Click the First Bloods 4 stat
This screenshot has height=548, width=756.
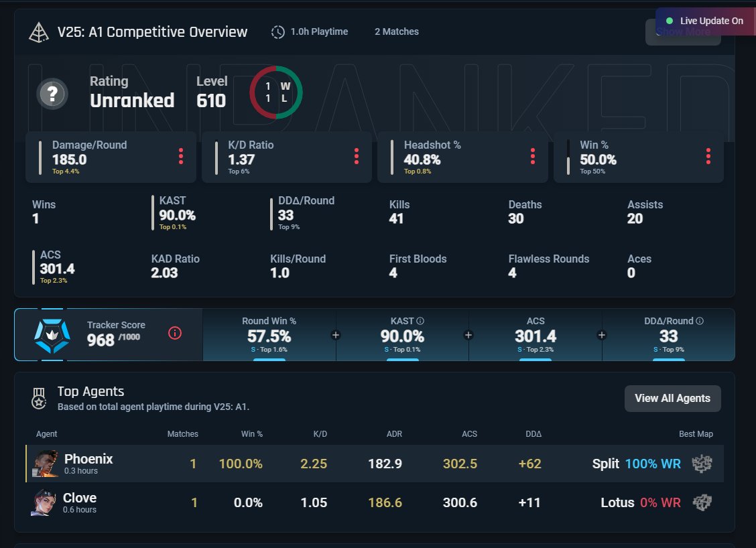[418, 266]
